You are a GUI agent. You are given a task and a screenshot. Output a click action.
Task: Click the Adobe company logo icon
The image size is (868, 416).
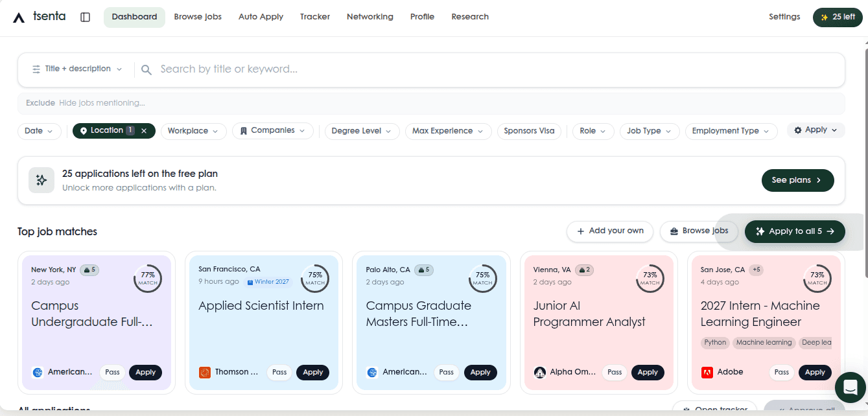(707, 373)
